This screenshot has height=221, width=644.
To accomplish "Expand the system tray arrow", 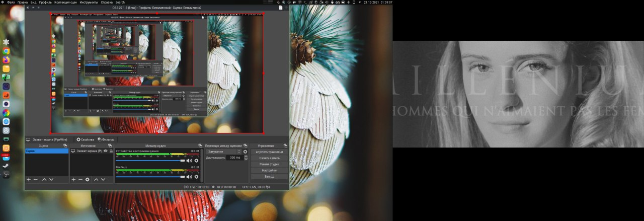I will [x=359, y=3].
